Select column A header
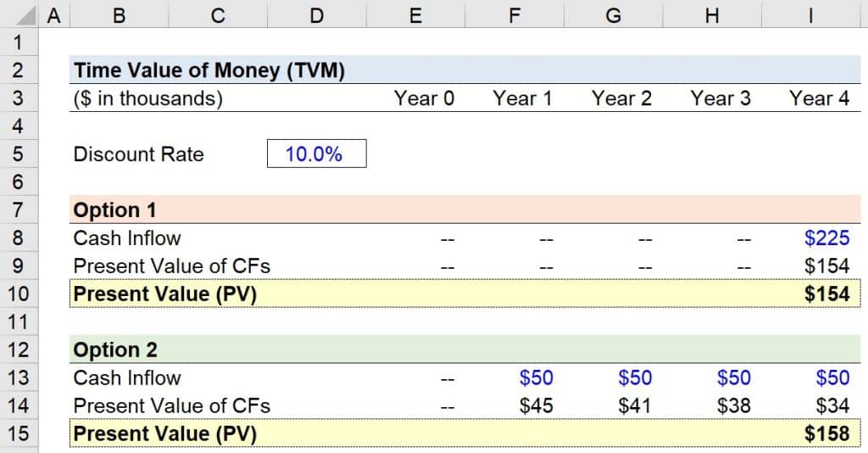This screenshot has width=868, height=453. click(x=53, y=14)
